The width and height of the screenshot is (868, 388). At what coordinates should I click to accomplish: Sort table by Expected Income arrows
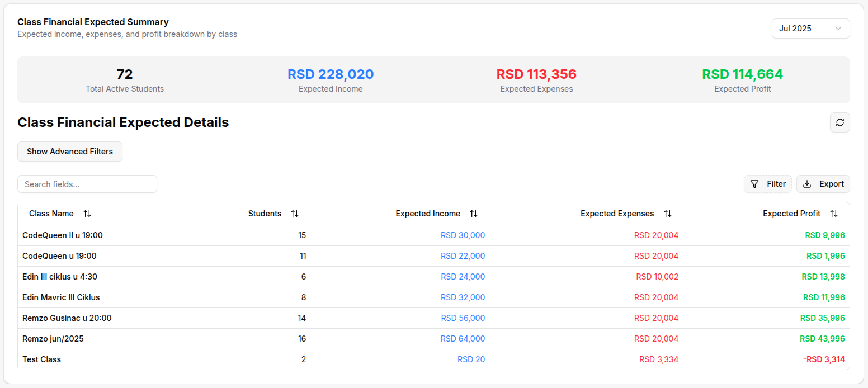474,214
